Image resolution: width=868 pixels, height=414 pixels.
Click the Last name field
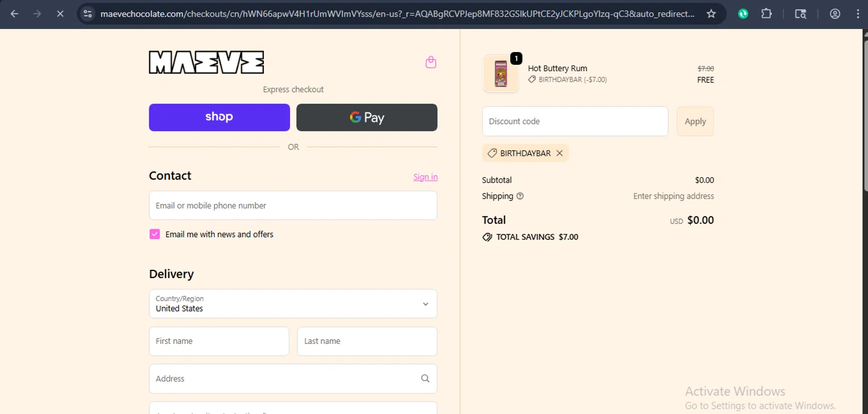coord(367,341)
